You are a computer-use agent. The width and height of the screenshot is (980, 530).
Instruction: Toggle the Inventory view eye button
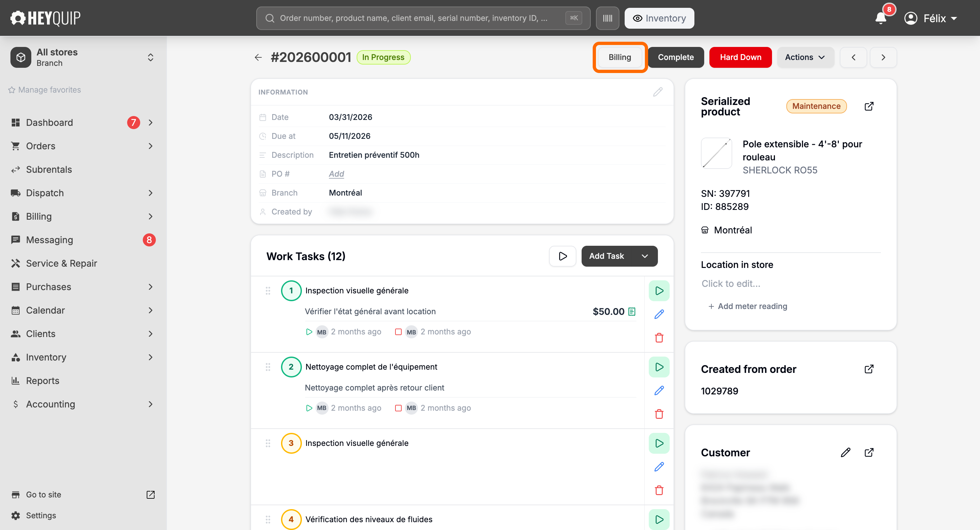click(x=659, y=18)
